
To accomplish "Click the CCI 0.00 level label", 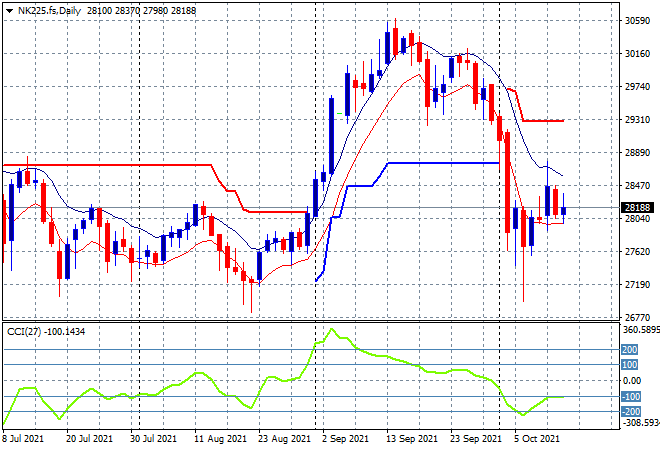I will pos(632,381).
